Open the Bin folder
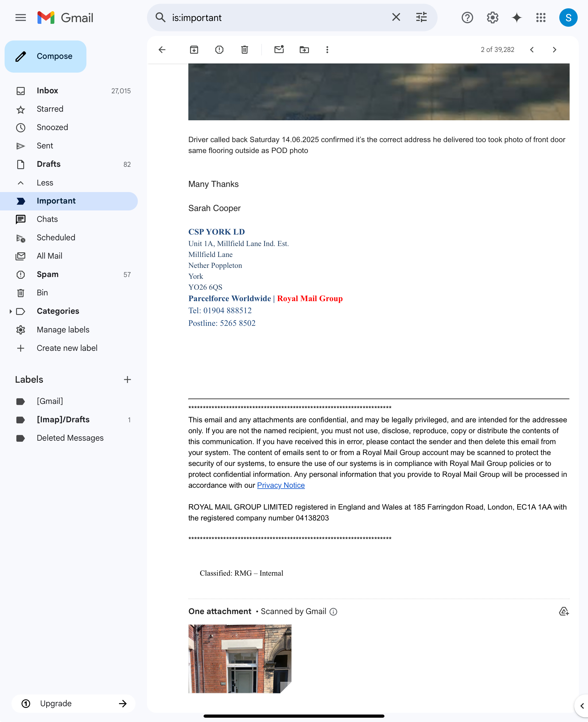 (x=69, y=293)
